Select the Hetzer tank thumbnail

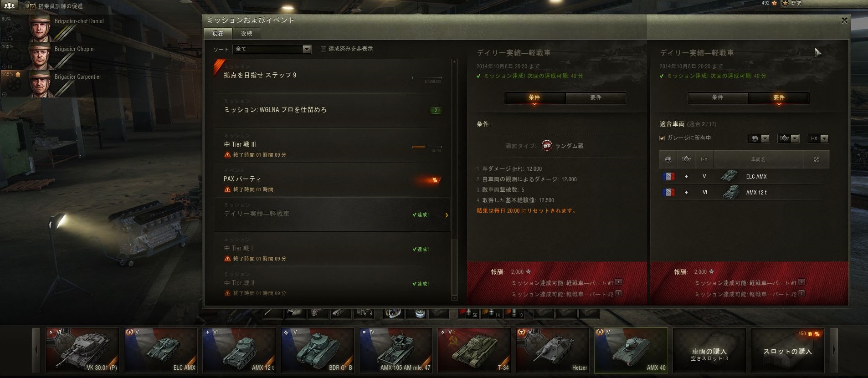[x=553, y=351]
